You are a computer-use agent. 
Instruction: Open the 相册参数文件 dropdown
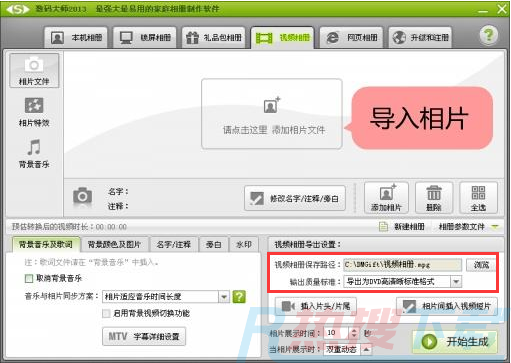coord(468,227)
